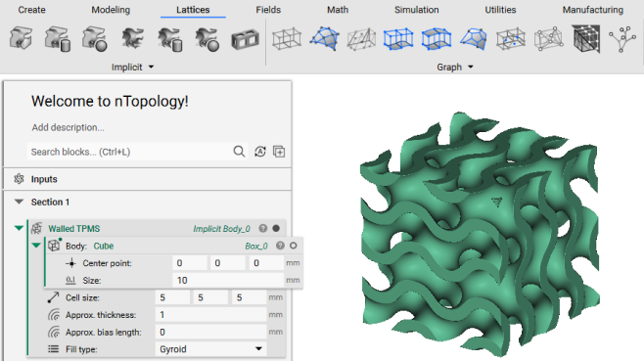Click the add block icon beside search

pos(279,152)
